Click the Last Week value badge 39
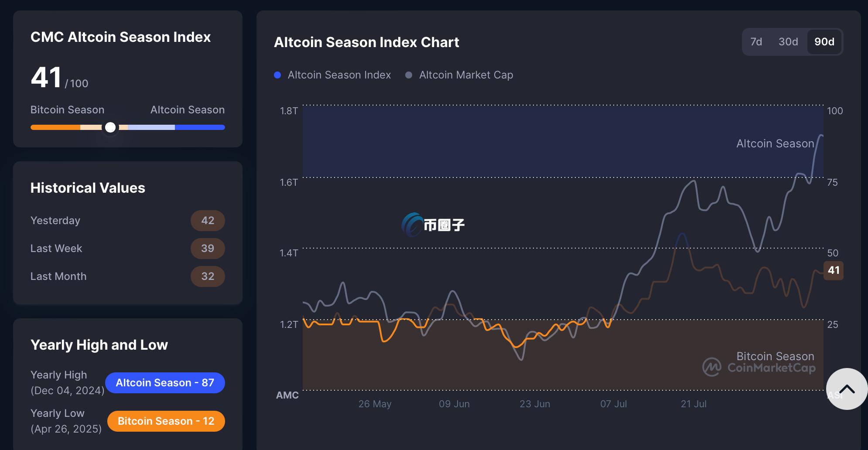868x450 pixels. pos(208,249)
